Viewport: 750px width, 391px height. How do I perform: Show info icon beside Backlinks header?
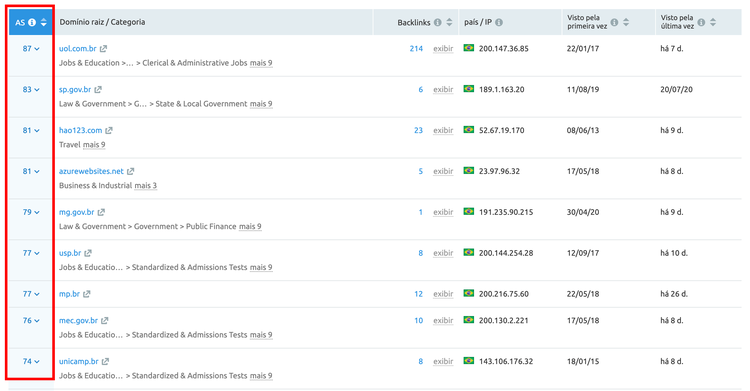click(x=438, y=22)
